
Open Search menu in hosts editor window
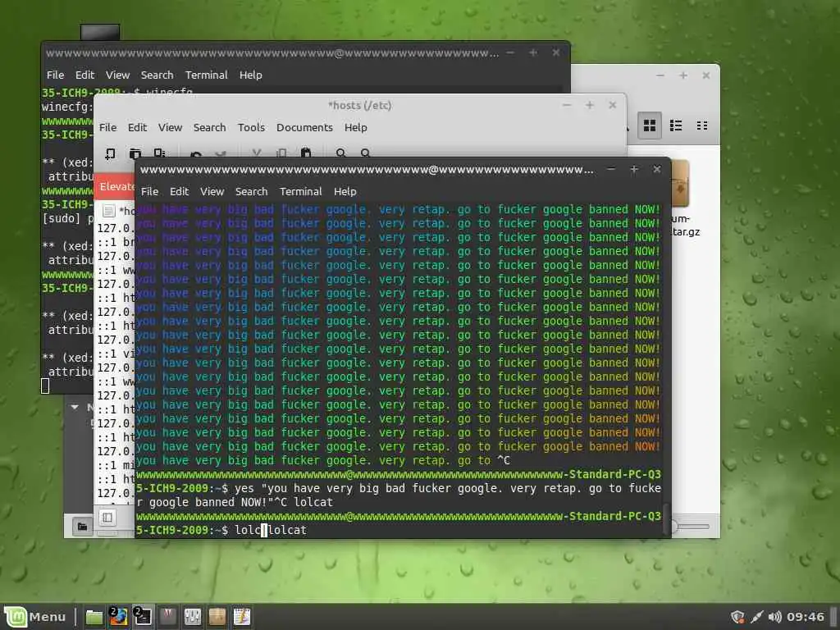209,127
